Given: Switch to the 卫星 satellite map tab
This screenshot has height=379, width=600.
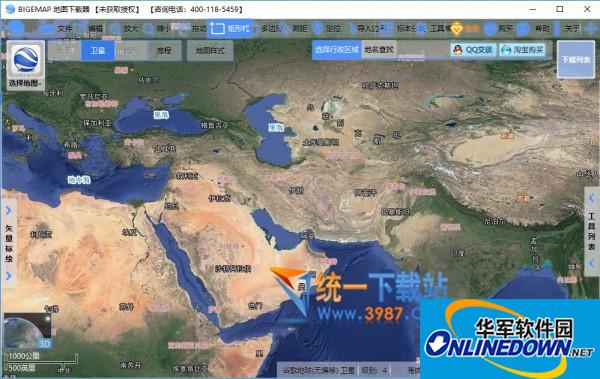Looking at the screenshot, I should tap(98, 51).
